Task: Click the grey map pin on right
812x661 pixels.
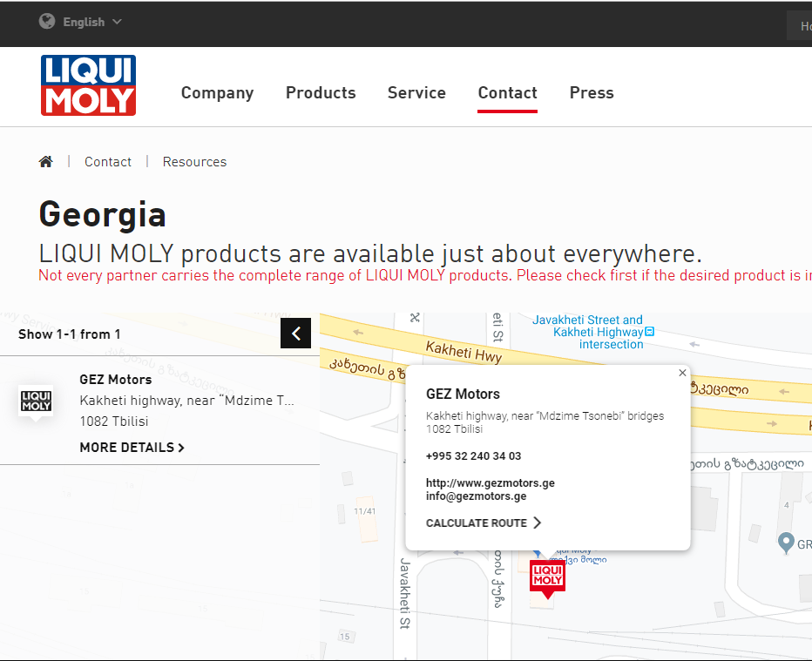Action: click(785, 543)
